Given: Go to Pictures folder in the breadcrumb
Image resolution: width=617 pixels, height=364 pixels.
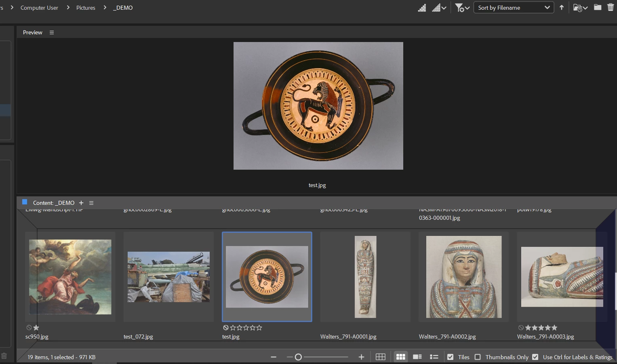Looking at the screenshot, I should point(86,8).
